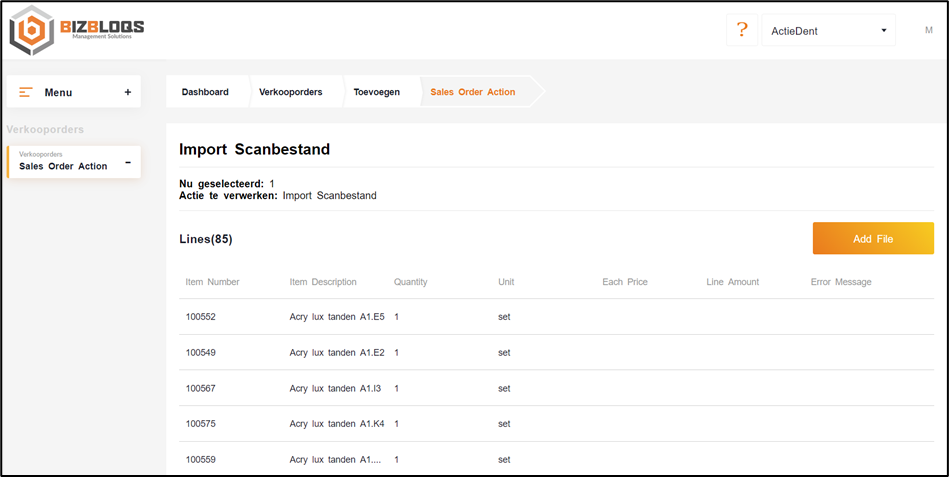The height and width of the screenshot is (477, 949).
Task: Click the Error Message column header
Action: coord(840,282)
